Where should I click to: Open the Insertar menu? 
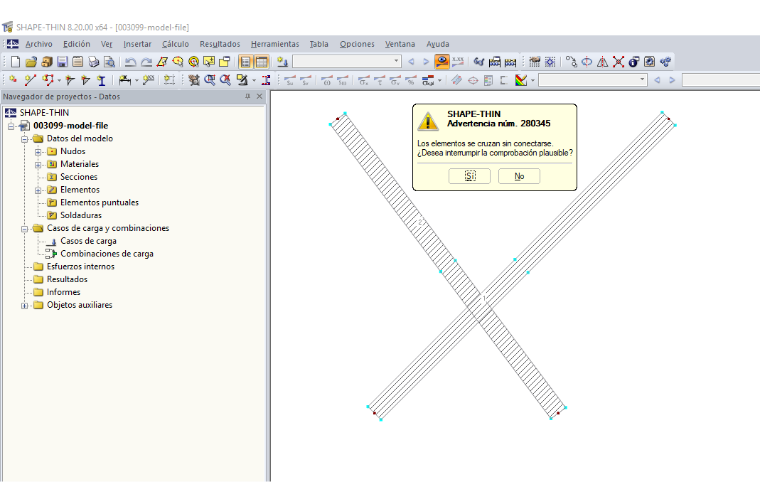[x=137, y=44]
